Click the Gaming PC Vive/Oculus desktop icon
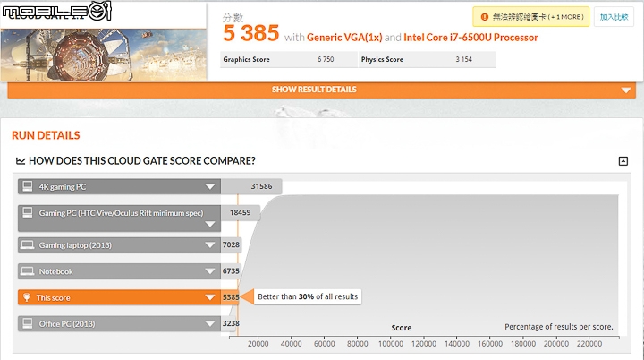The width and height of the screenshot is (644, 360). click(x=28, y=213)
